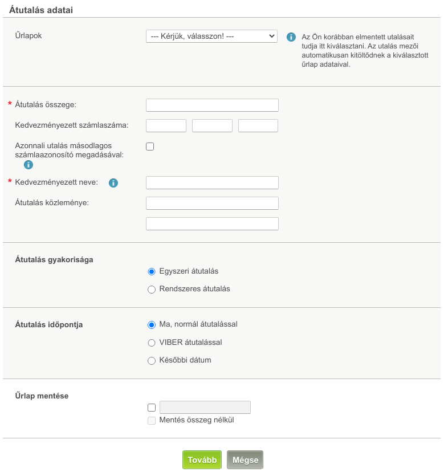The image size is (448, 476).
Task: Check the Azonnali utalás másodlagos számlaazonosító checkbox
Action: (150, 147)
